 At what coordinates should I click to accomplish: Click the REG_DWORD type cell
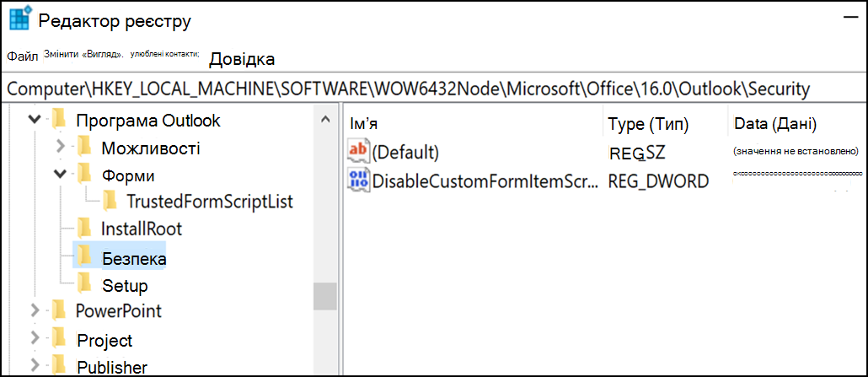[x=658, y=181]
